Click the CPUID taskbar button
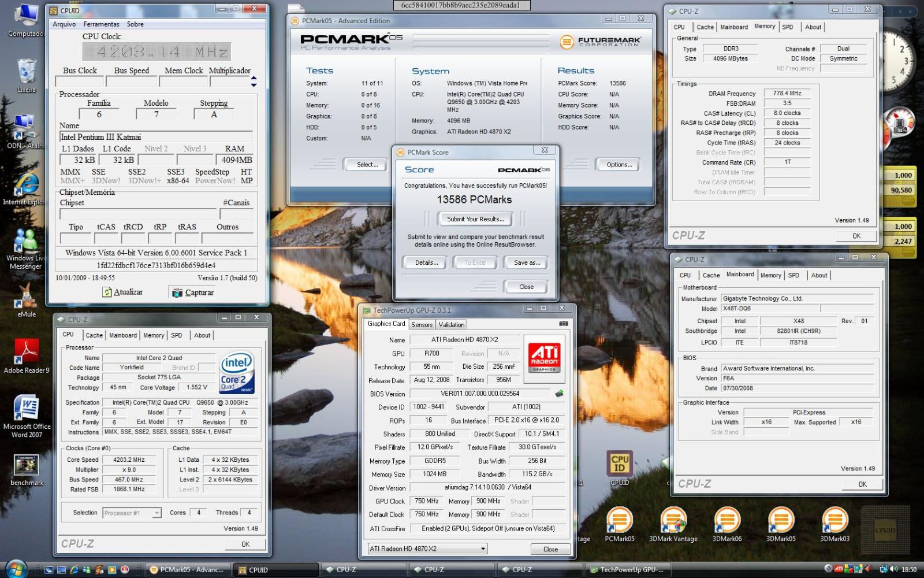The width and height of the screenshot is (924, 578). click(x=275, y=569)
